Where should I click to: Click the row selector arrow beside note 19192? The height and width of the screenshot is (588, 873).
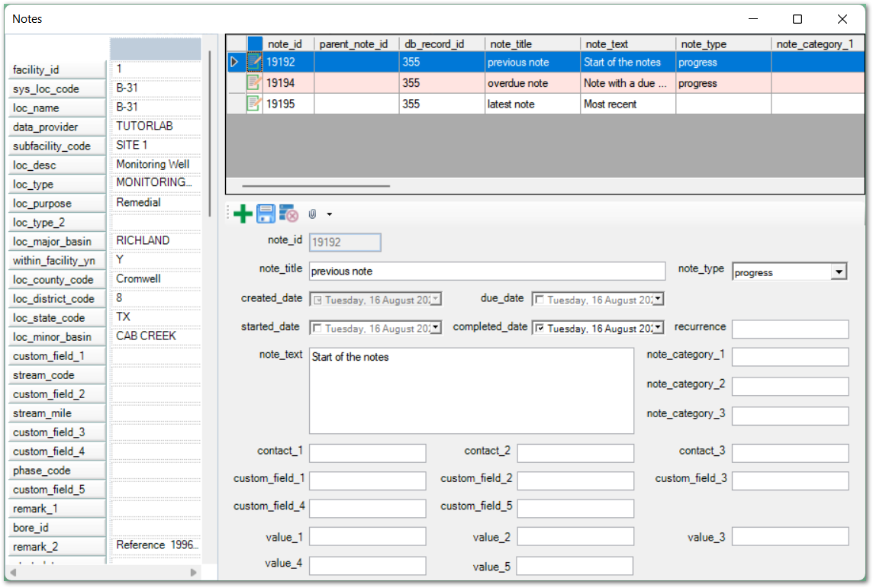click(x=235, y=63)
